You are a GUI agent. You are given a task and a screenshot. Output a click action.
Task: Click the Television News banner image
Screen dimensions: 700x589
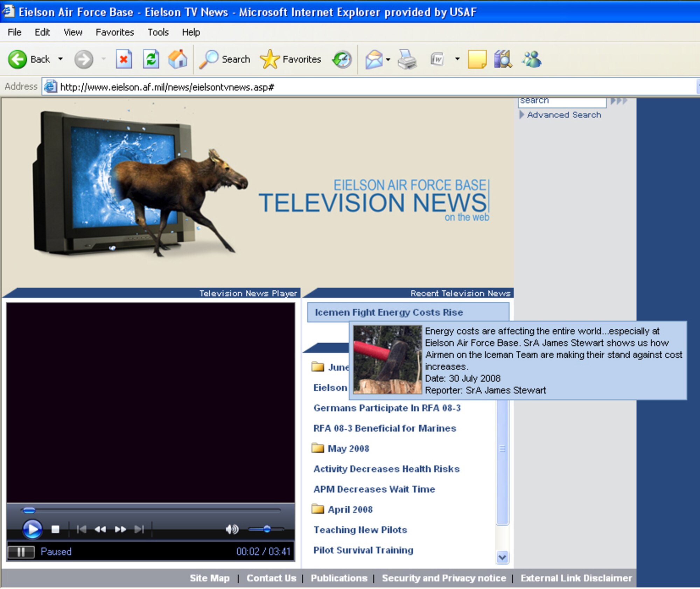click(258, 192)
